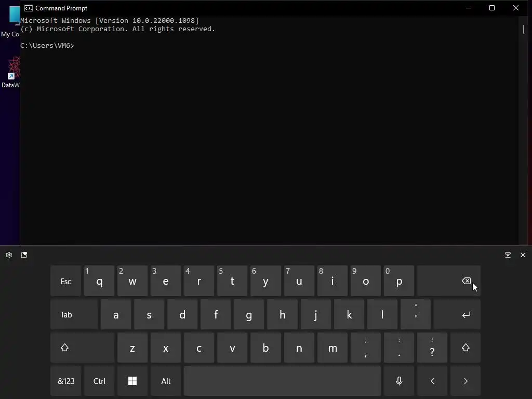532x399 pixels.
Task: Tap the x key
Action: point(166,348)
